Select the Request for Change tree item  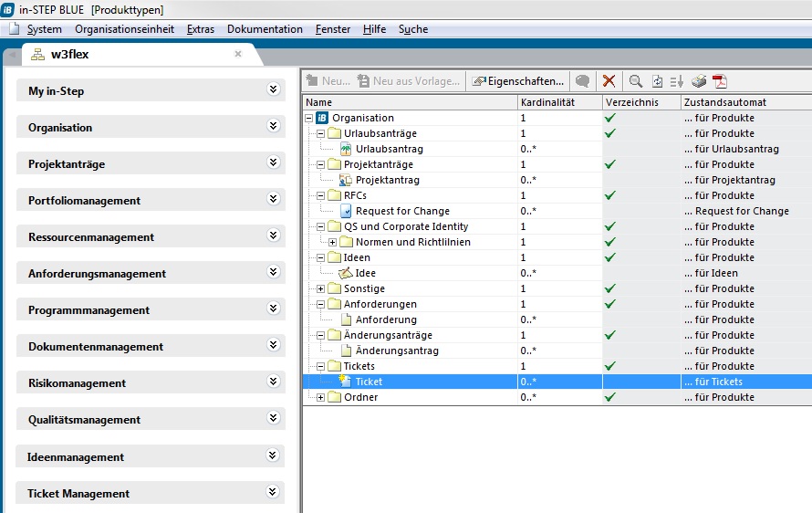401,211
